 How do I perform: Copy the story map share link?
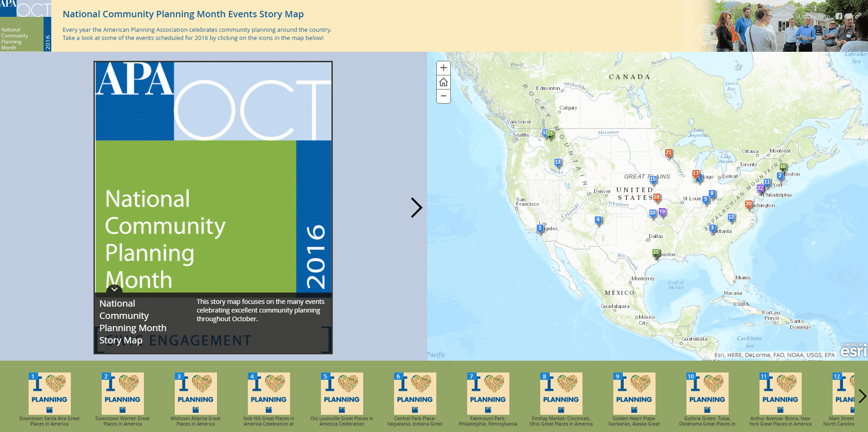tap(858, 16)
